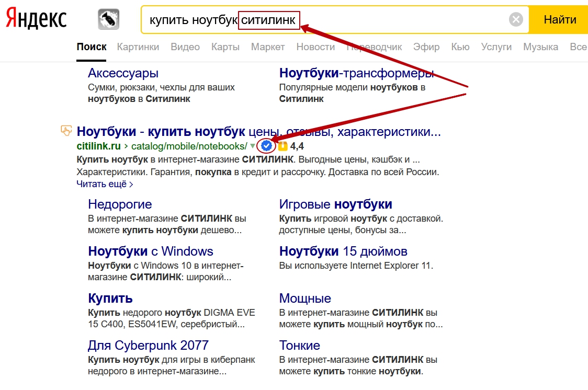Expand the Читать ещё link
Screen dimensions: 588x390
pyautogui.click(x=105, y=184)
